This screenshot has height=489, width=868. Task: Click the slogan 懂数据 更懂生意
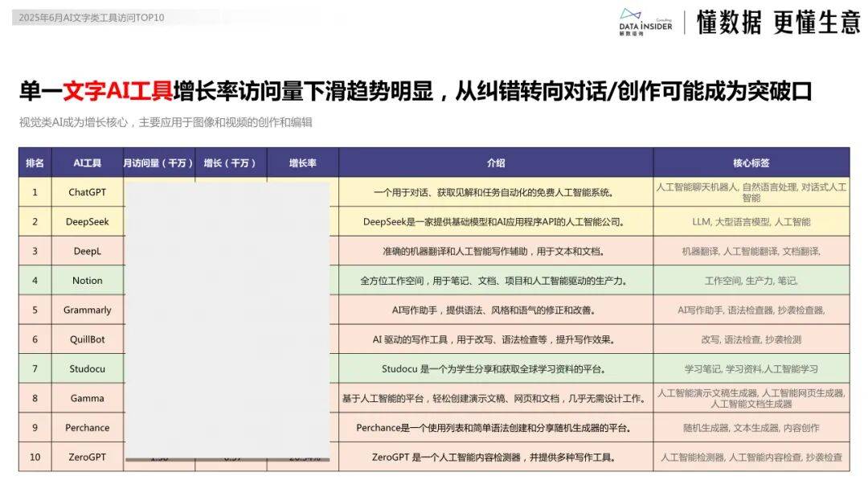778,23
